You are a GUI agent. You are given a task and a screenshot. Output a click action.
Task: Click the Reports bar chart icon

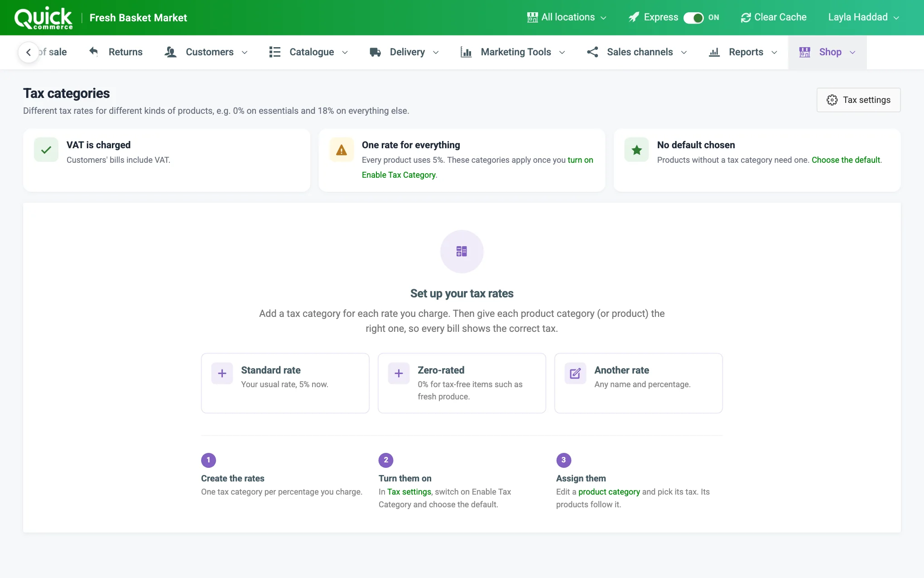[714, 52]
